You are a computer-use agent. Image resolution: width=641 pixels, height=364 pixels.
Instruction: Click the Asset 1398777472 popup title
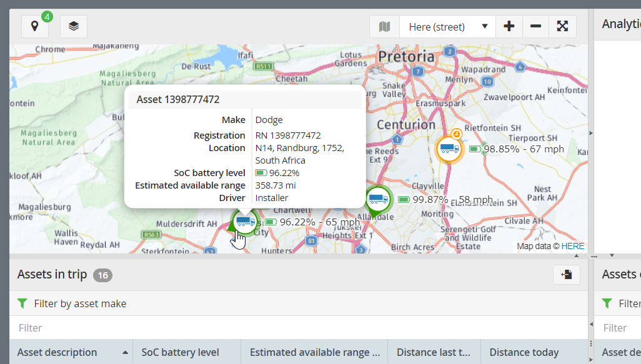(178, 99)
